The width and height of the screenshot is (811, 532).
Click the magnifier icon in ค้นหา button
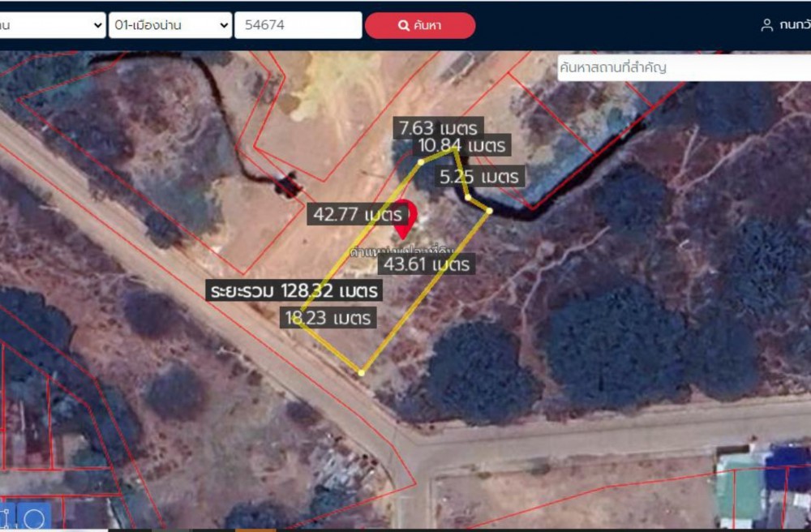(403, 25)
